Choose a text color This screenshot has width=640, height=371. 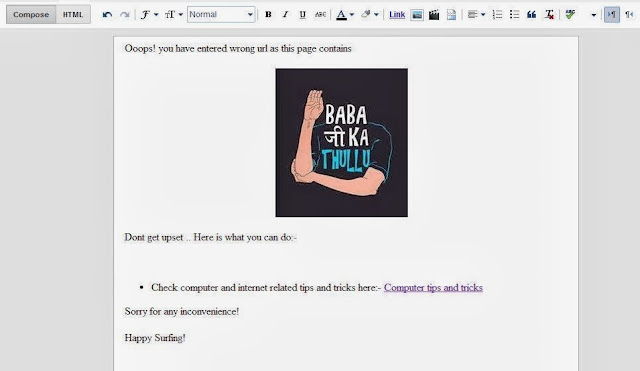pos(345,15)
